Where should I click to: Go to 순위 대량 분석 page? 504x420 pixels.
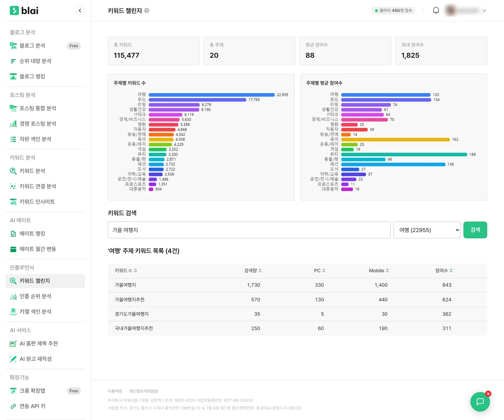[x=45, y=61]
